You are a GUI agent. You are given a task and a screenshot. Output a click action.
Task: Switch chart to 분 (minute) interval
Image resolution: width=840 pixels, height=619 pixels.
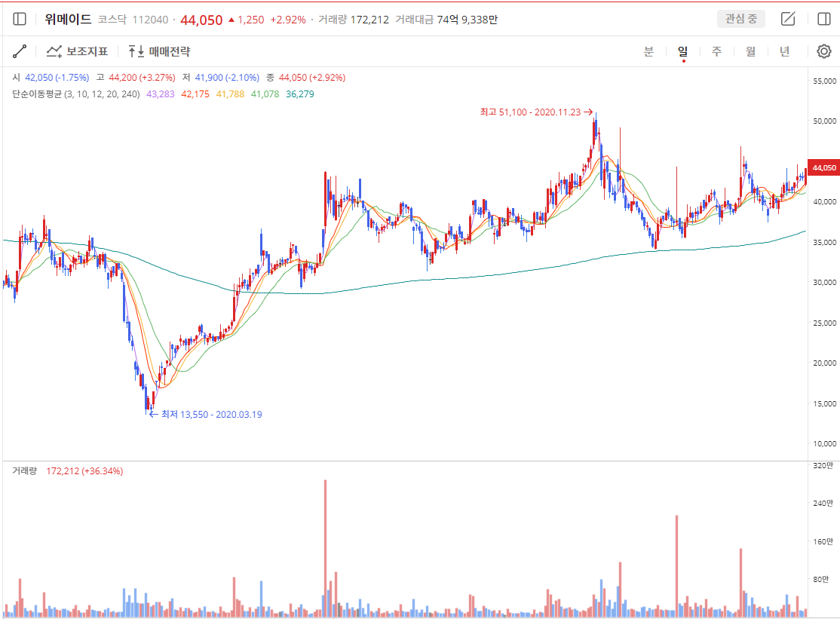point(648,51)
